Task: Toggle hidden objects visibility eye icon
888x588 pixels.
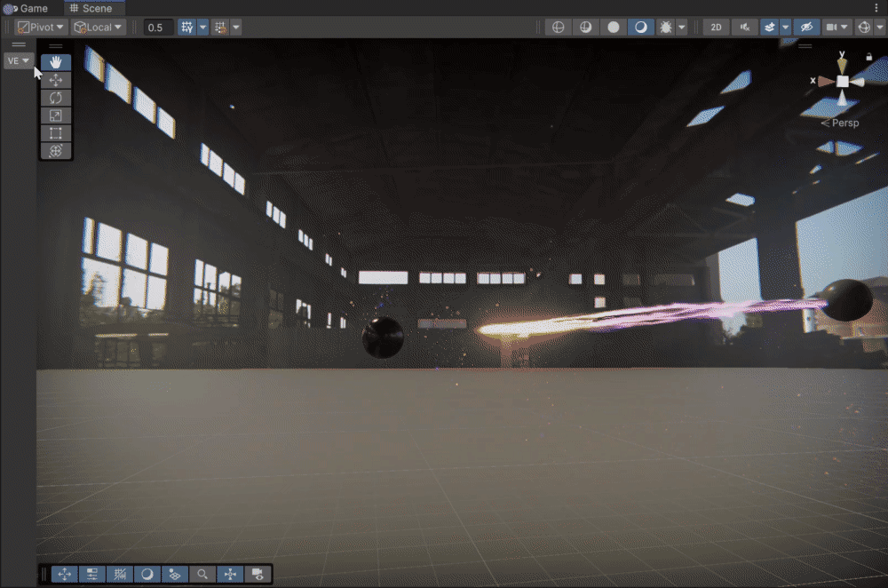Action: tap(806, 28)
